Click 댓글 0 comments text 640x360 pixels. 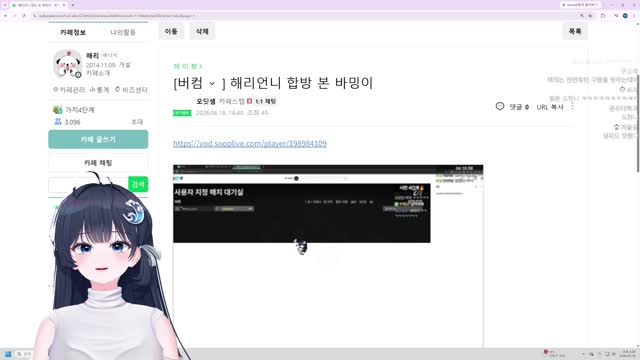click(x=519, y=107)
